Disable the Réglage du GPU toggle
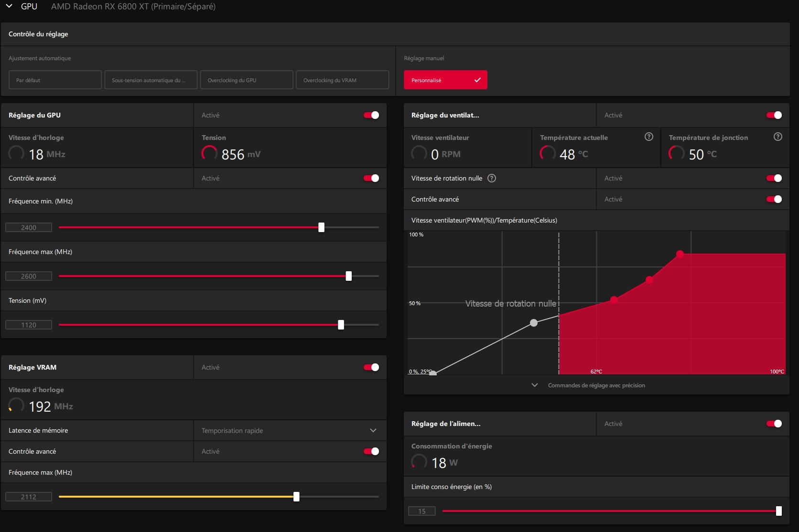 [371, 115]
